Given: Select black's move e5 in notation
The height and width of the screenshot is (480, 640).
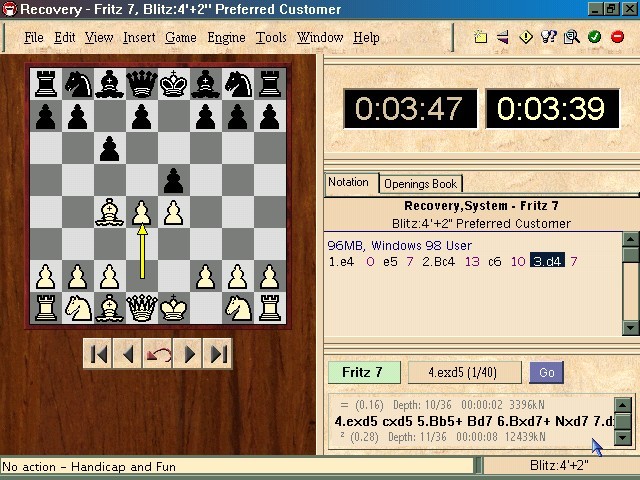Looking at the screenshot, I should point(390,262).
